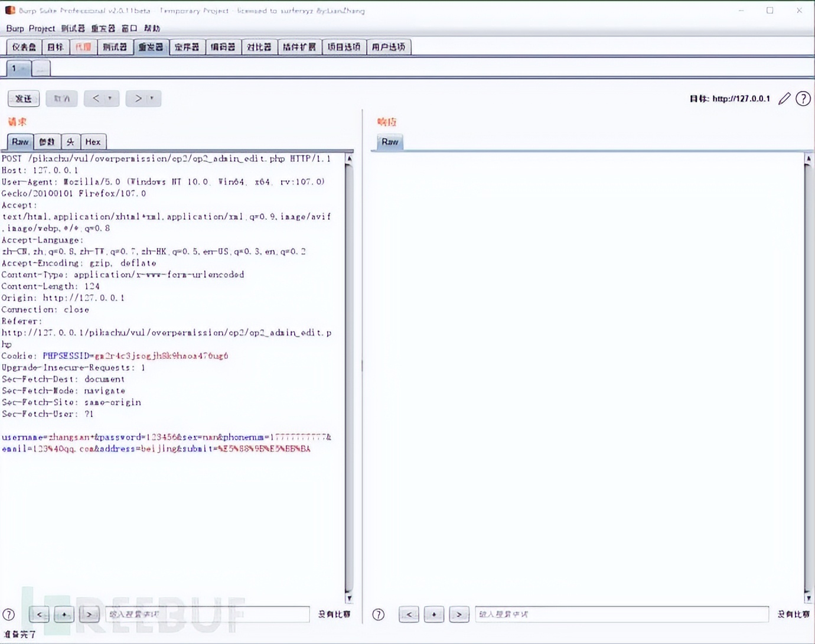Viewport: 815px width, 644px height.
Task: Switch to the 代理 (Proxy) tab
Action: coord(83,47)
